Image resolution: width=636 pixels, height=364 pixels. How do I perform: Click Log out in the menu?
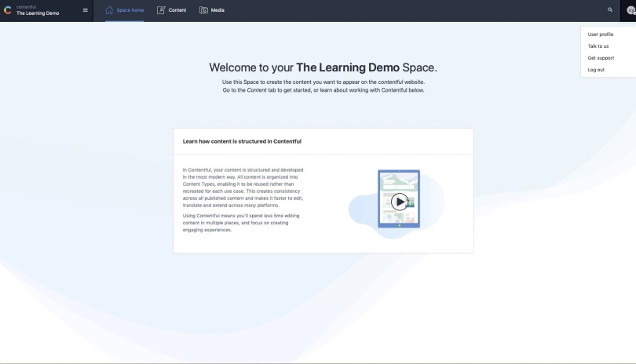tap(596, 70)
